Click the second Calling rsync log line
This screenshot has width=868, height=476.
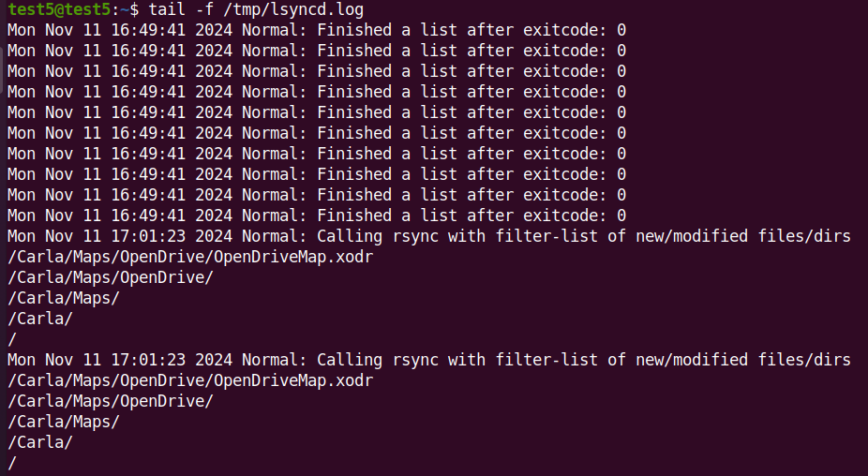(x=428, y=360)
